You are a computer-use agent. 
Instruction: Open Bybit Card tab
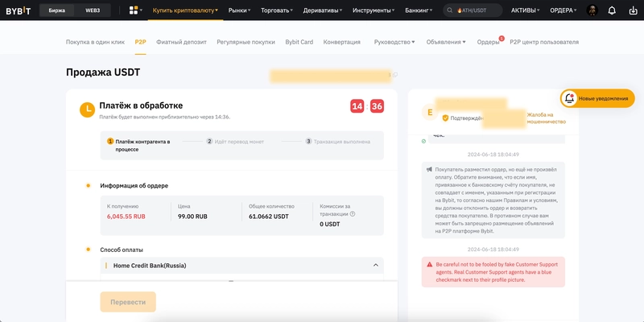click(299, 42)
